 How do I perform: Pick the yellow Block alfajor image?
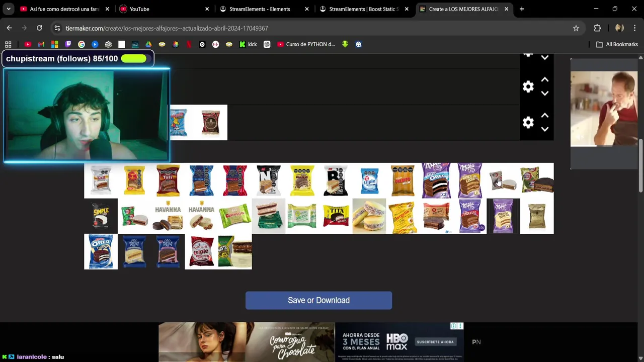[x=302, y=180]
